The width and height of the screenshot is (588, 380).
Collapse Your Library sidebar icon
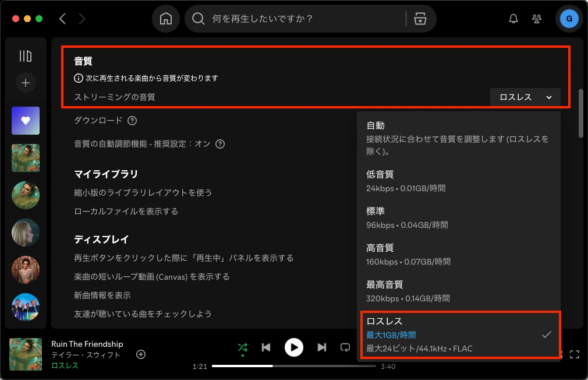pyautogui.click(x=25, y=55)
